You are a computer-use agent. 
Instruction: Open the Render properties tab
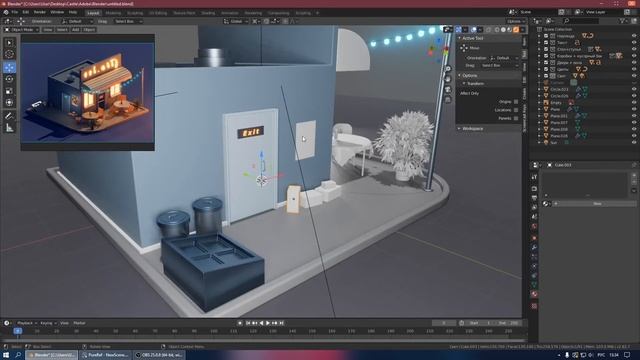pyautogui.click(x=534, y=189)
